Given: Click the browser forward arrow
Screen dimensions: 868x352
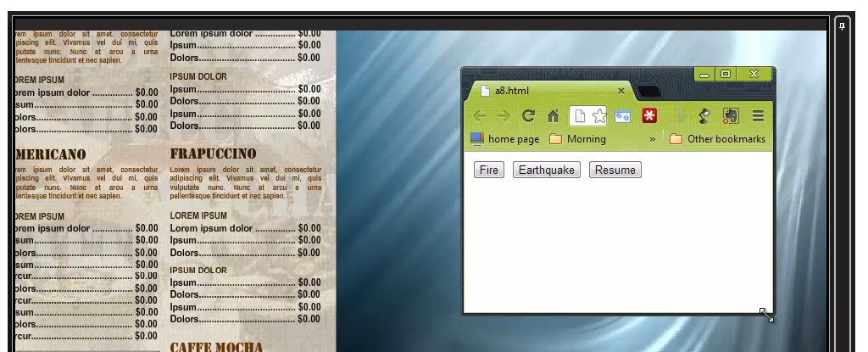Looking at the screenshot, I should [504, 116].
